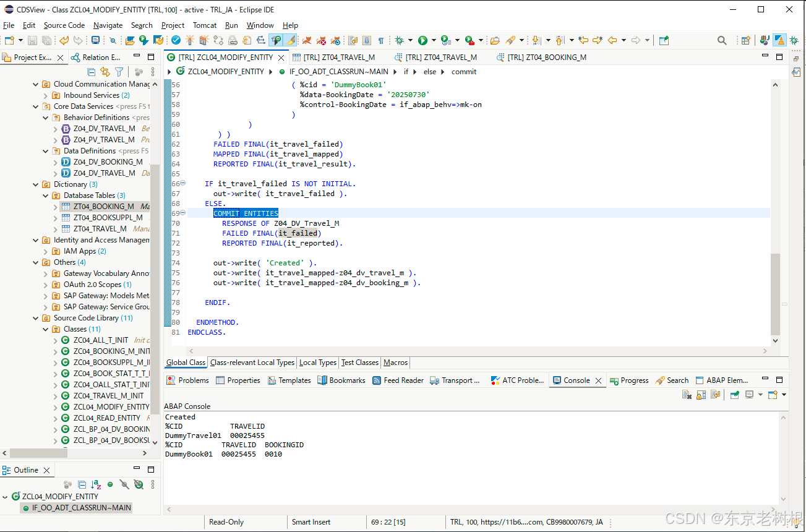Pin the Console view
Screen dimensions: 806x532
point(735,394)
